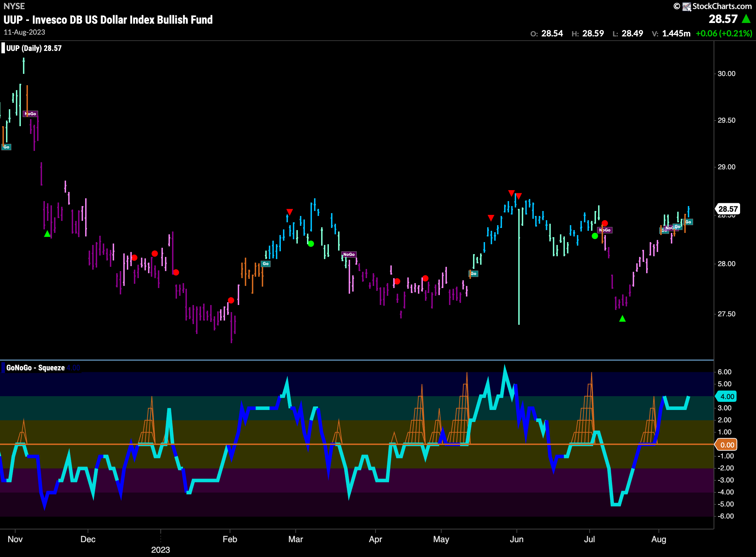The height and width of the screenshot is (557, 756).
Task: Click the red dot in late April near 27.85
Action: pos(425,278)
